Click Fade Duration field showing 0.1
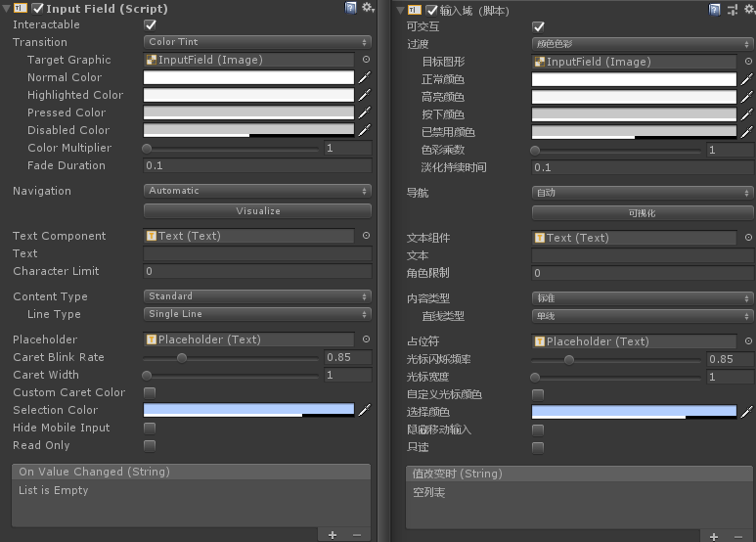756x542 pixels. [x=257, y=165]
